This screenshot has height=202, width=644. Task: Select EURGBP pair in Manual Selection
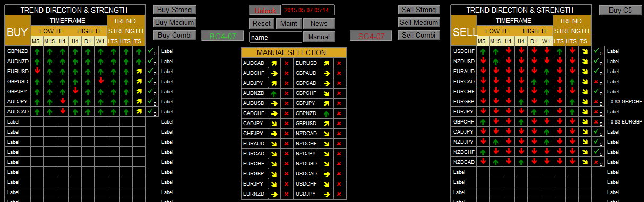[254, 174]
